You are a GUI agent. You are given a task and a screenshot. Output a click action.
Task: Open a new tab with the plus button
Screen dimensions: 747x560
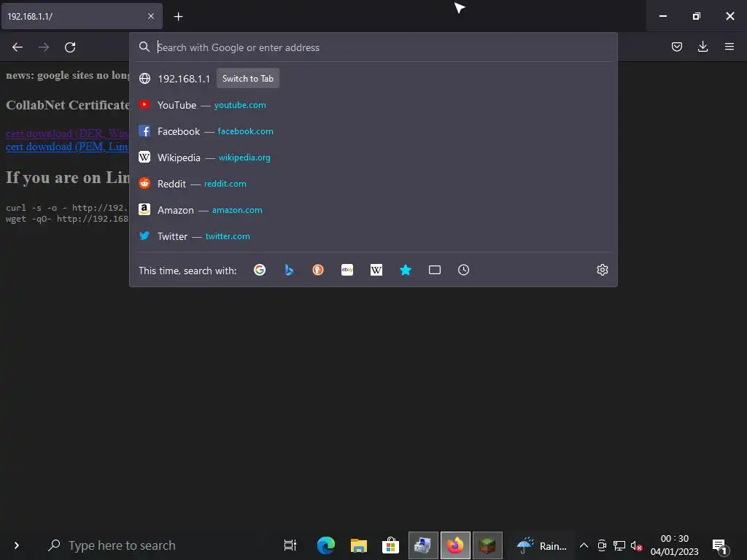178,17
